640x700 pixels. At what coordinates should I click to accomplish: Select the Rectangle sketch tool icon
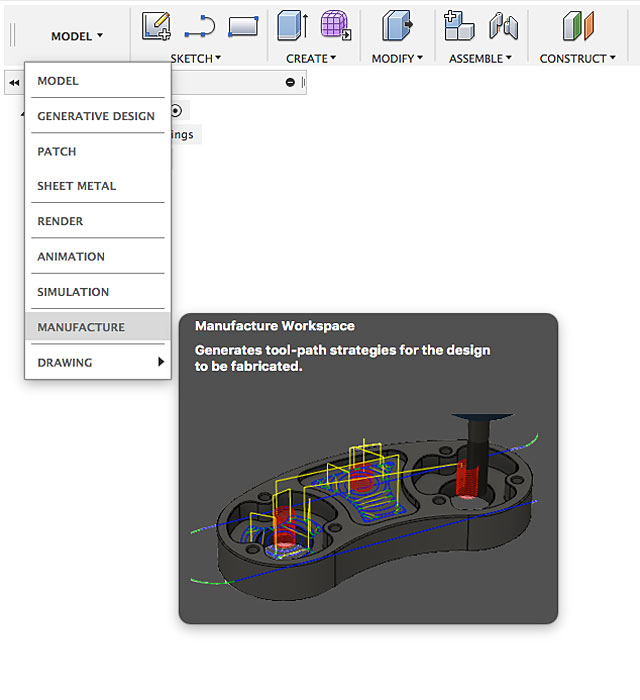243,26
